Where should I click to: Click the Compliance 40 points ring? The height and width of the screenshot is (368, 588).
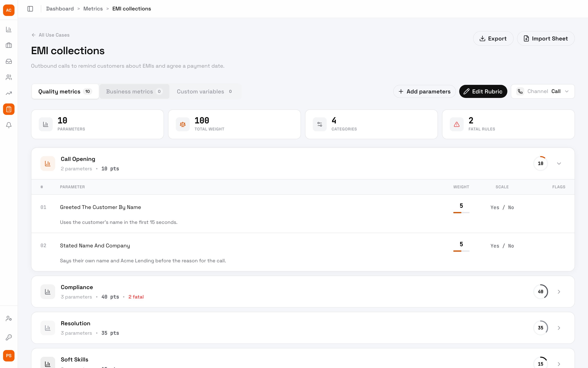click(x=540, y=292)
